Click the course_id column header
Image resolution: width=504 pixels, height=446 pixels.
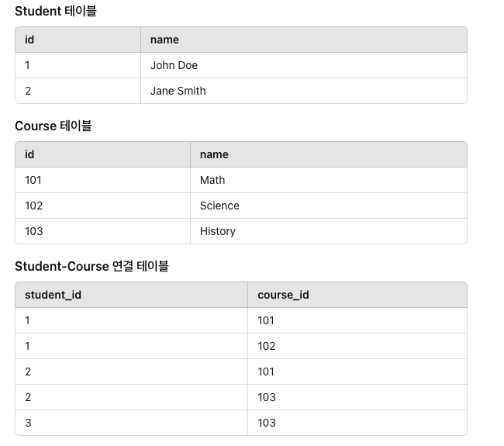(x=357, y=295)
